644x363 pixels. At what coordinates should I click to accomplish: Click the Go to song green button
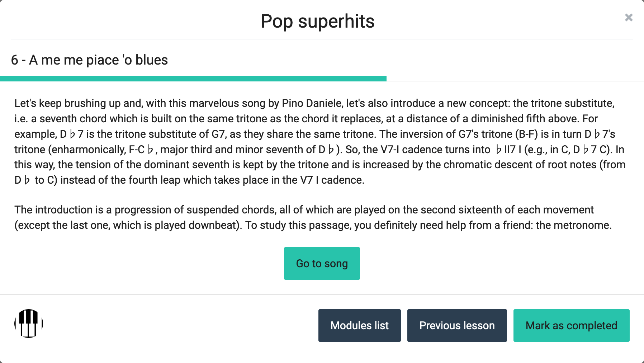pos(321,263)
